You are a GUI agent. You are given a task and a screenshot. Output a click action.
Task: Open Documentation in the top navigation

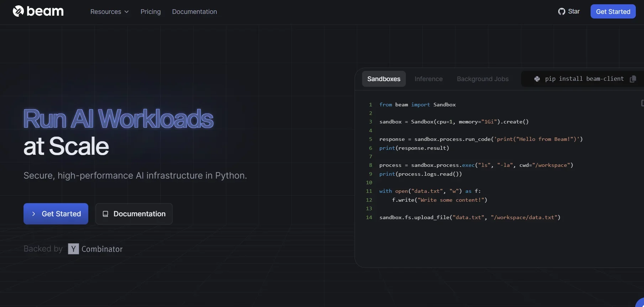coord(194,12)
